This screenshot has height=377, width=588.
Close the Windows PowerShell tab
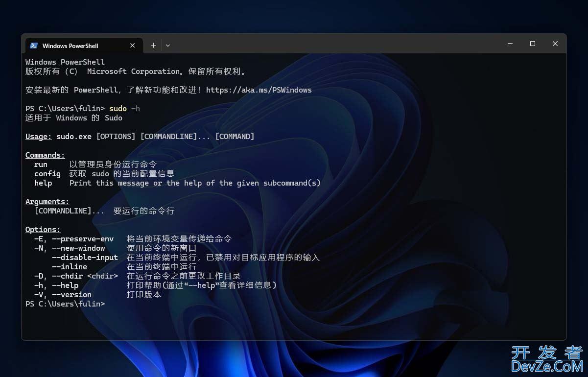(x=132, y=46)
